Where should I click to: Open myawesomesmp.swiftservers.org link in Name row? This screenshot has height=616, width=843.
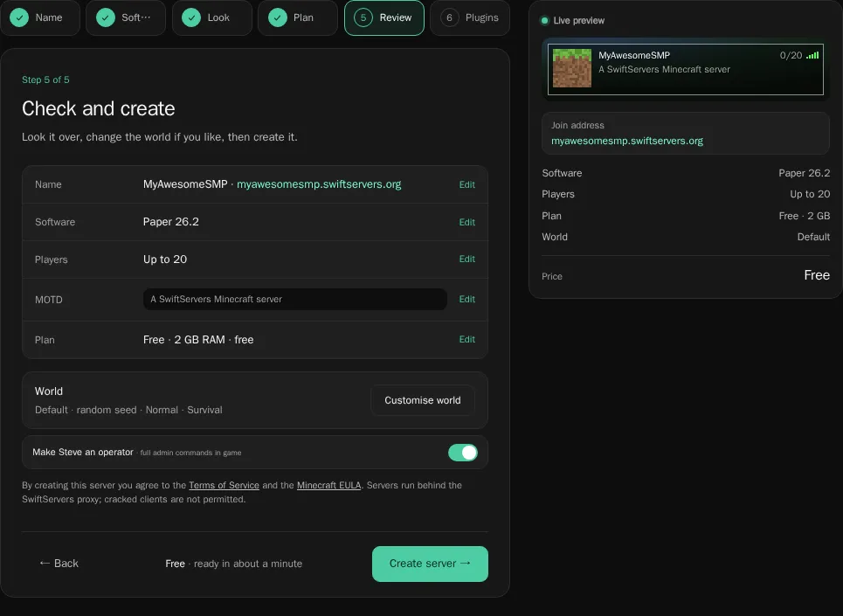click(319, 184)
